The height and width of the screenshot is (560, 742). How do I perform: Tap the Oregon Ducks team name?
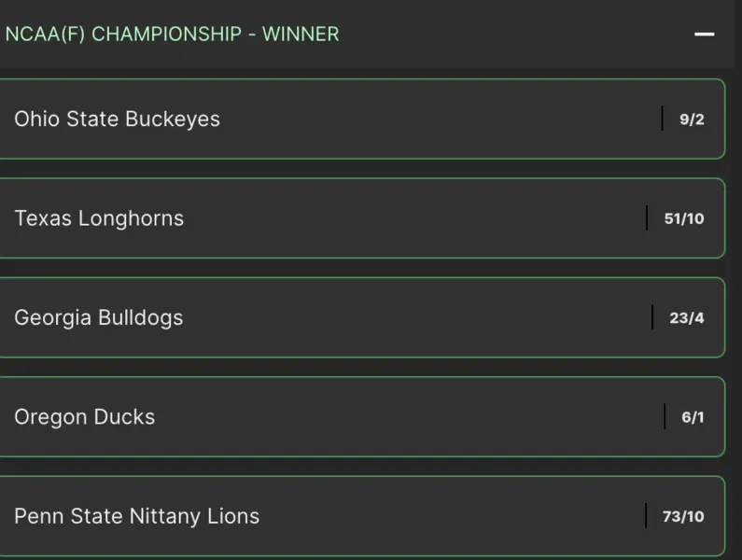click(84, 417)
